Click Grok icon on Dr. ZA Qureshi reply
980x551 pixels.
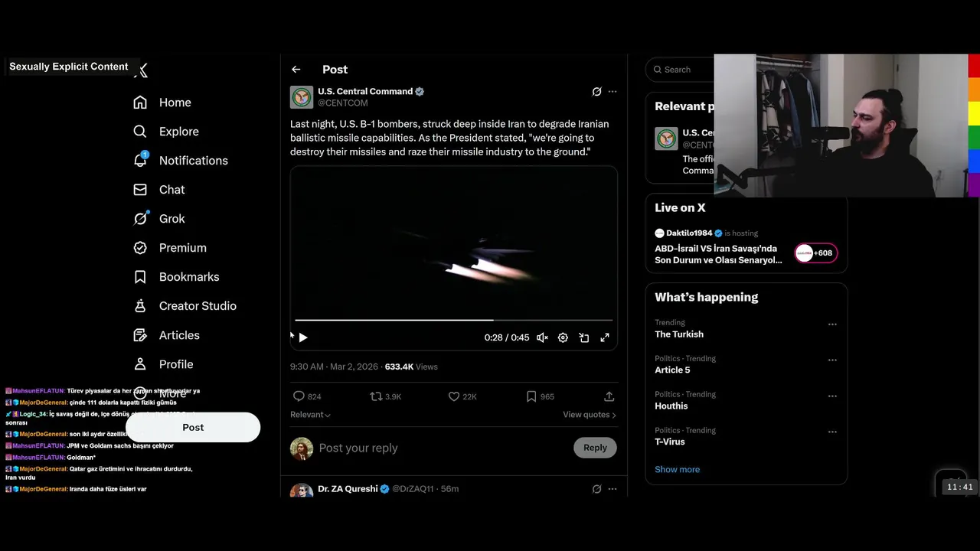[596, 489]
